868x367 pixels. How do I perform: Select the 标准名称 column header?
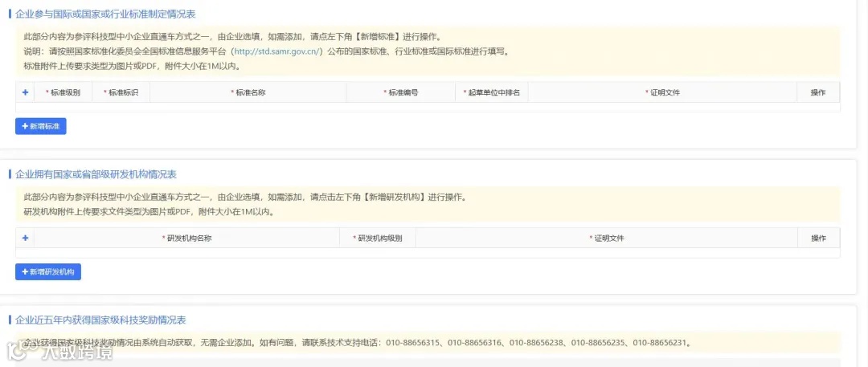(x=248, y=92)
